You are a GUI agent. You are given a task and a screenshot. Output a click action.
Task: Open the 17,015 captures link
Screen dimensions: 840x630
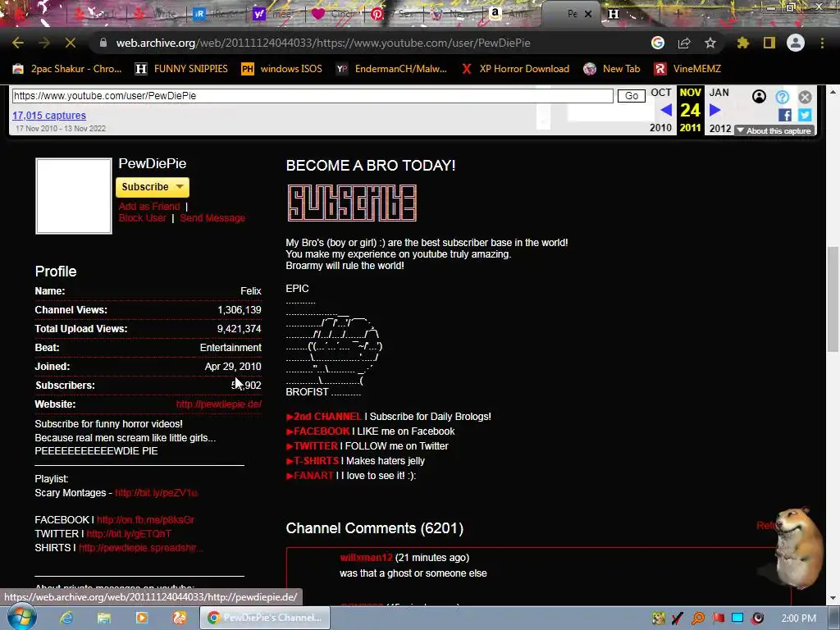pyautogui.click(x=48, y=115)
